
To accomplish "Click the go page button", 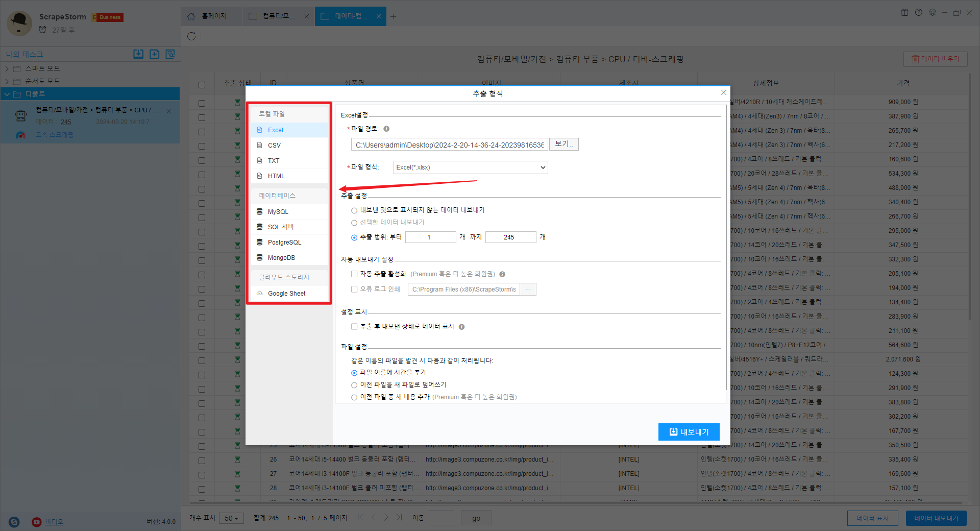I will 476,518.
